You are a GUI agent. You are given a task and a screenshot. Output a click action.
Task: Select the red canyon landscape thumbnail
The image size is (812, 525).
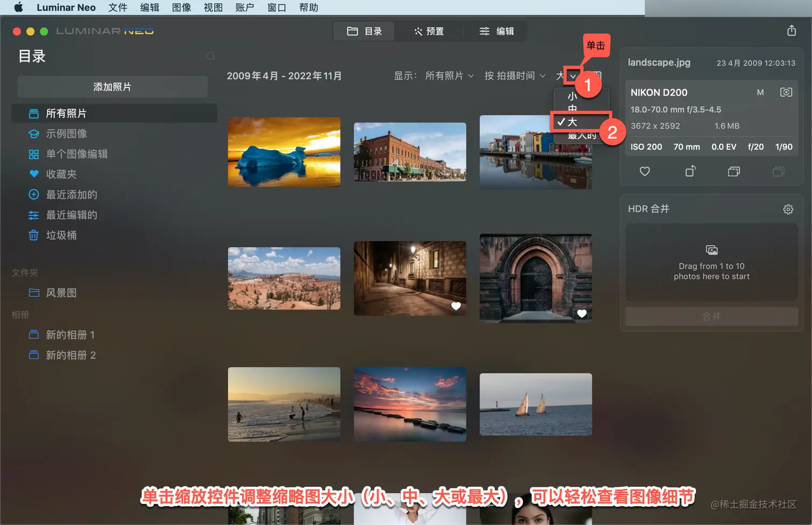(x=284, y=278)
